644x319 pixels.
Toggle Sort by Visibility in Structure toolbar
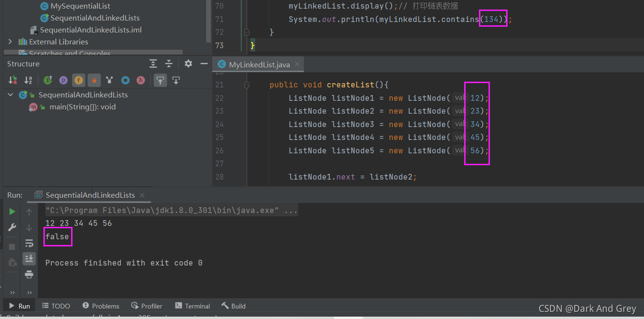pos(13,80)
